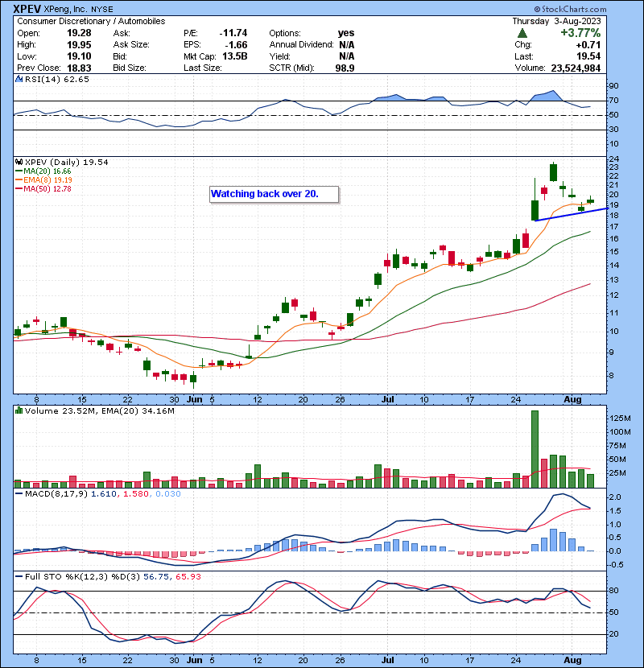Click the date Thursday 3-Aug-2023
The image size is (644, 668).
[x=556, y=21]
